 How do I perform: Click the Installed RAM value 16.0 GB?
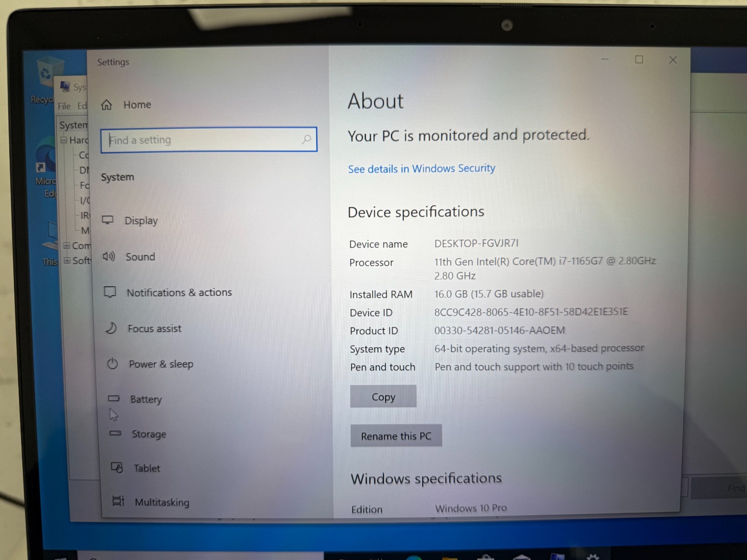click(x=489, y=294)
